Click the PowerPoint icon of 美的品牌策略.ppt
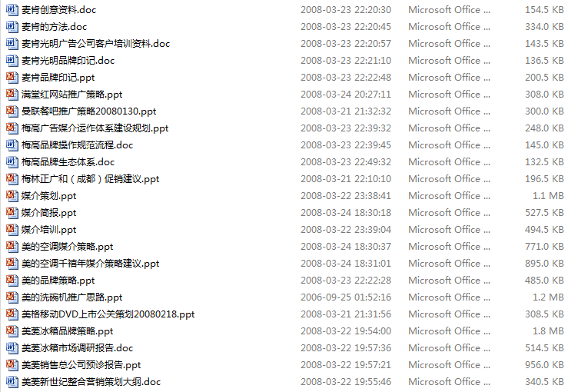The image size is (578, 392). pos(12,281)
